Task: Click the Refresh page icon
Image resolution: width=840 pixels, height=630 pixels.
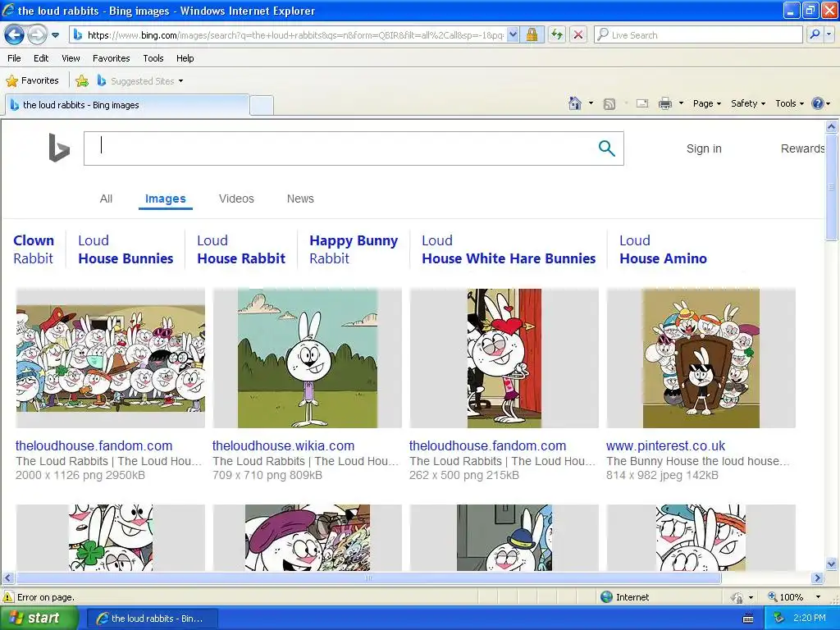Action: tap(557, 34)
